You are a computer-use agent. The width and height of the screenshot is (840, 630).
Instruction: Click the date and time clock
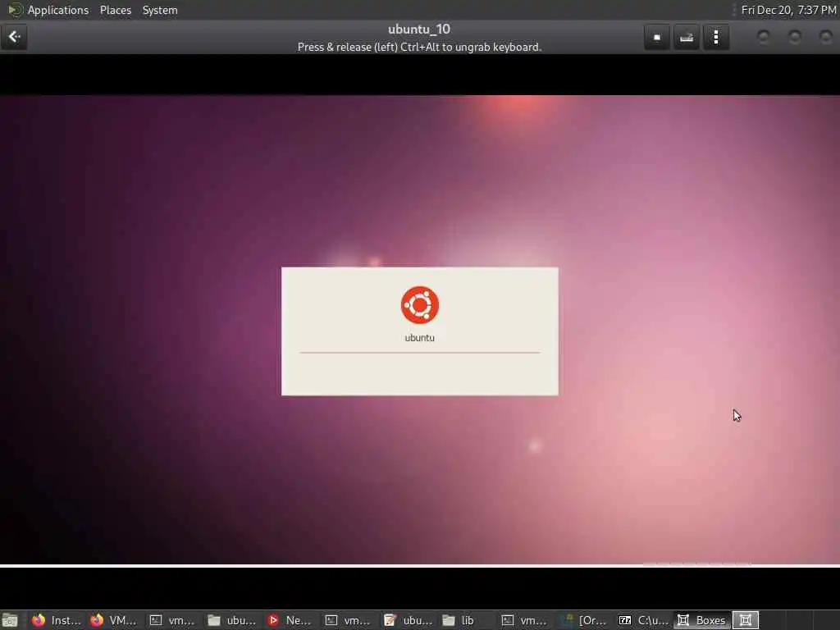788,10
